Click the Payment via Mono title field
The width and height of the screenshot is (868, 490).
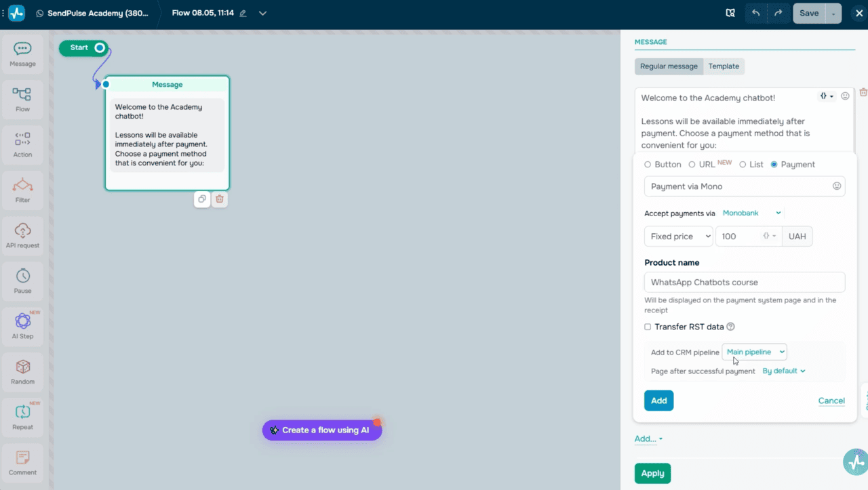click(x=745, y=186)
